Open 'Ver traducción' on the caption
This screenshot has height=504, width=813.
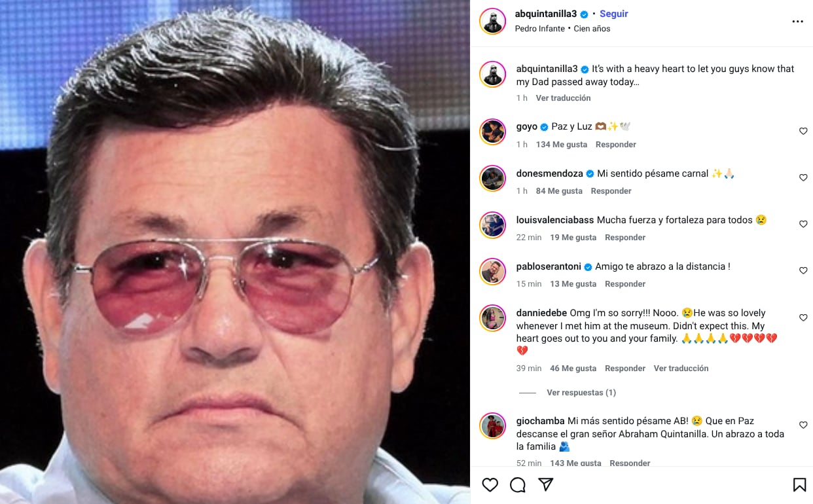[x=563, y=98]
